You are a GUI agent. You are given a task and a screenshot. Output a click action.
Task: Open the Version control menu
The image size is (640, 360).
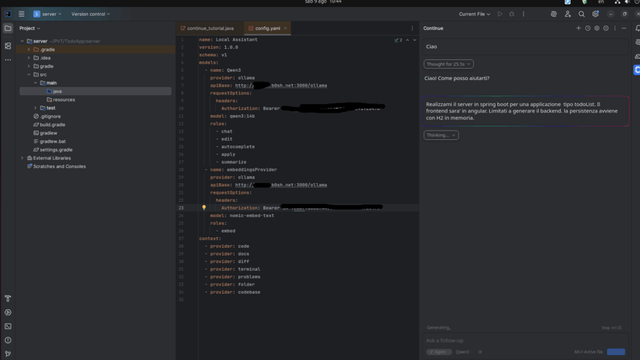pos(91,14)
